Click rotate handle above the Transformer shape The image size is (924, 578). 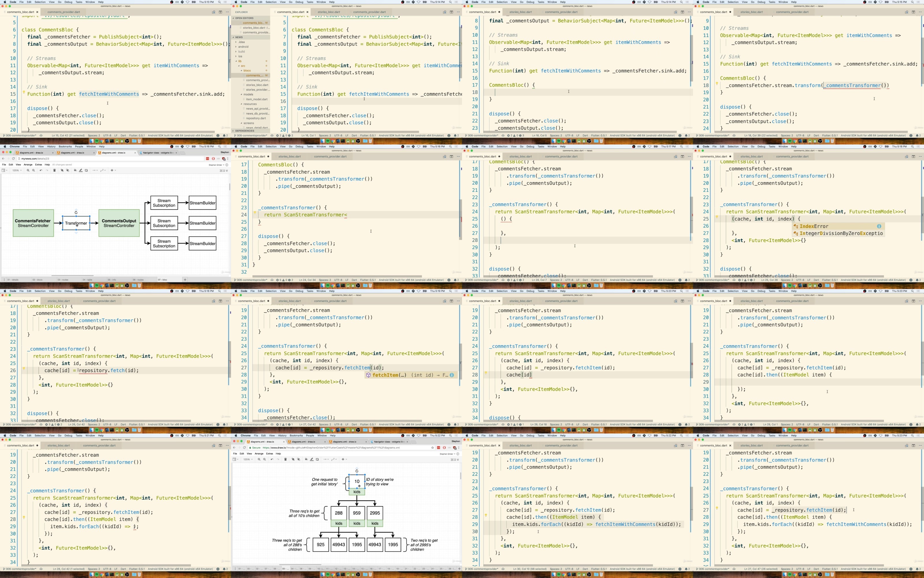[76, 212]
